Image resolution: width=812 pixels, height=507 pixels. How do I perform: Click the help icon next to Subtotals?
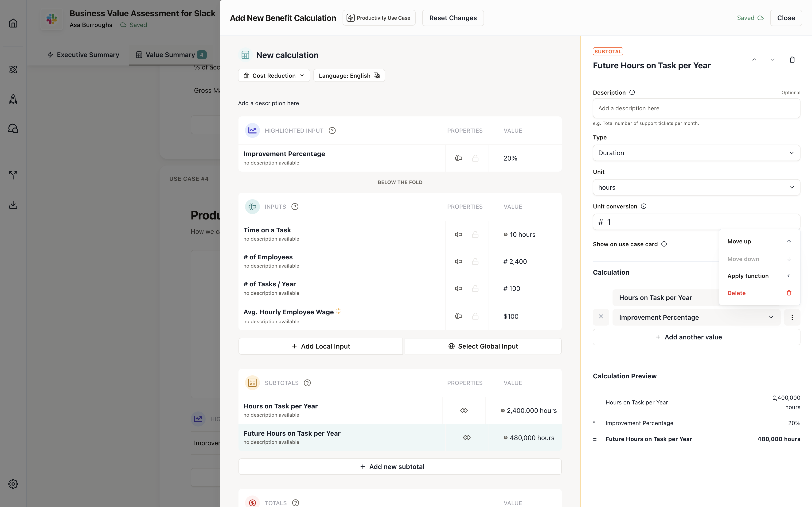[x=307, y=383]
